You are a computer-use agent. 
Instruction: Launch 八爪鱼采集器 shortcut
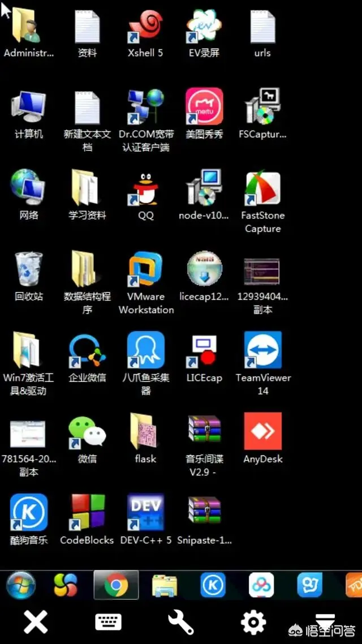(x=146, y=350)
